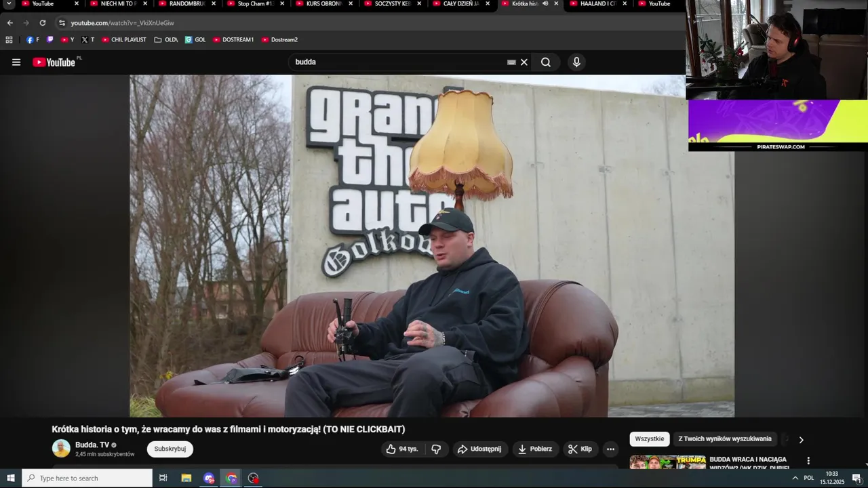Switch to the RANDOMBRUK browser tab
868x488 pixels.
point(187,4)
